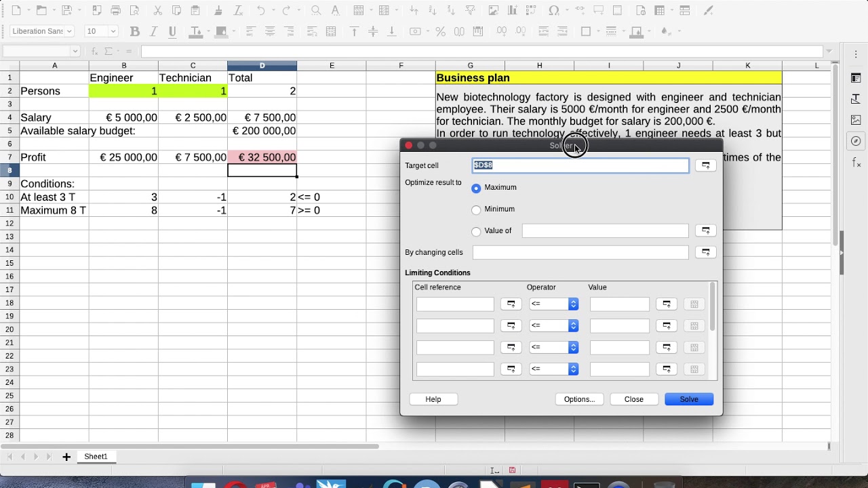
Task: Click the Format as Percent icon
Action: [x=440, y=32]
